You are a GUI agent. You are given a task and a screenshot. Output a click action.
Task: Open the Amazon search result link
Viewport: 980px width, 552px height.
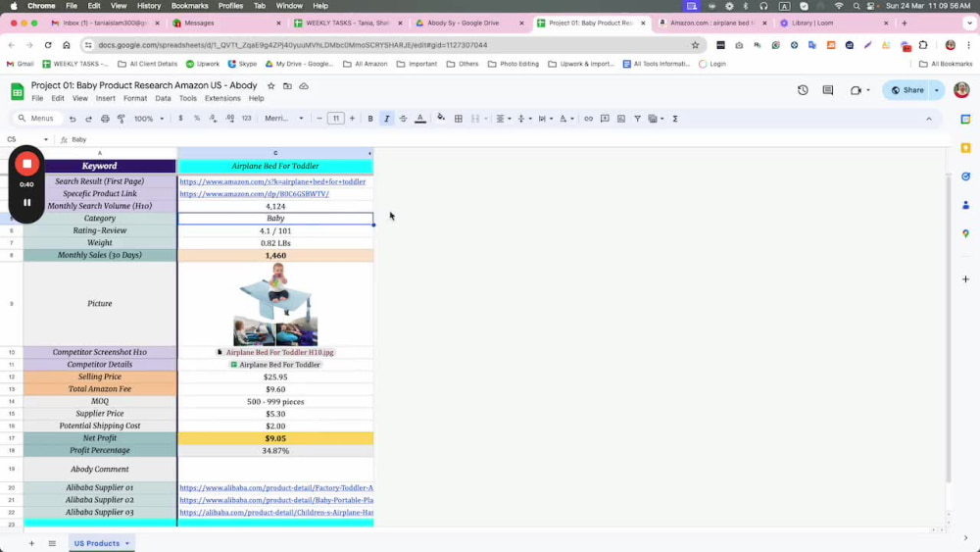[x=272, y=182]
